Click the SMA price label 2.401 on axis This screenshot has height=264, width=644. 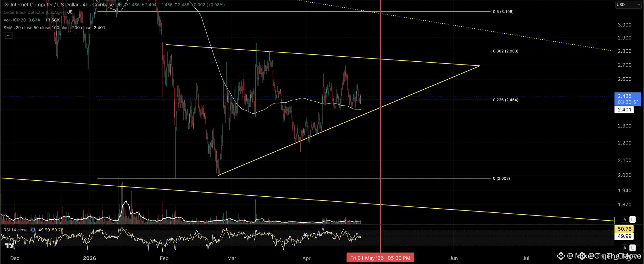pyautogui.click(x=624, y=110)
